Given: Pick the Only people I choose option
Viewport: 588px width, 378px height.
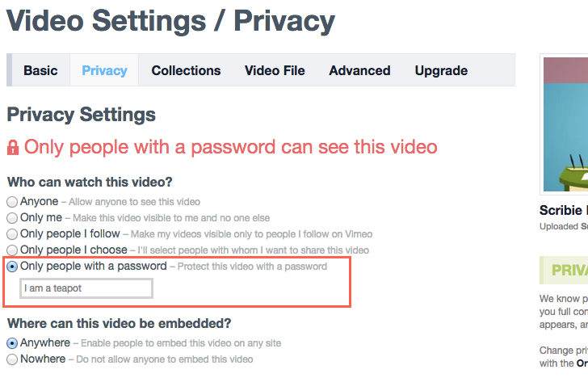Looking at the screenshot, I should pos(12,250).
